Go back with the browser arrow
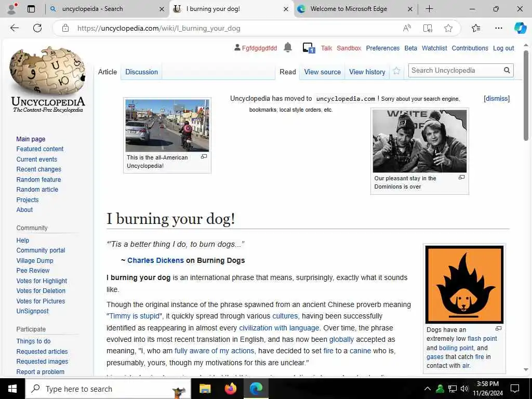 tap(15, 28)
